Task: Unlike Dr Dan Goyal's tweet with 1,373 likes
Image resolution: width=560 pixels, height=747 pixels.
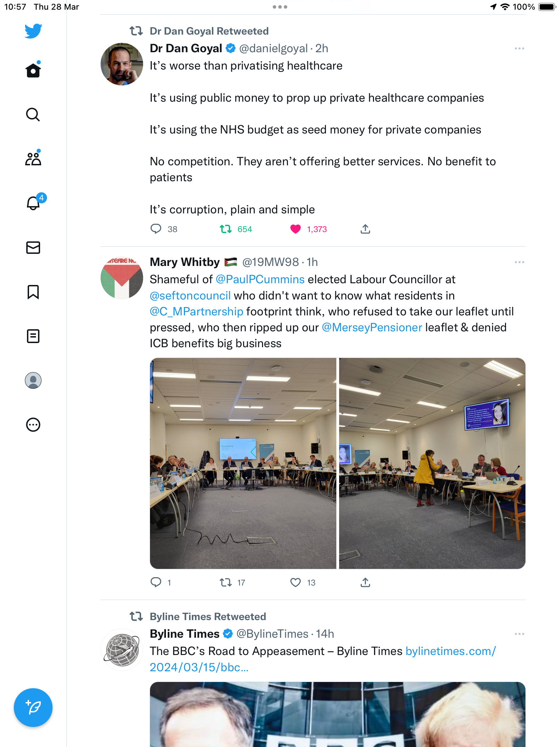Action: coord(296,229)
